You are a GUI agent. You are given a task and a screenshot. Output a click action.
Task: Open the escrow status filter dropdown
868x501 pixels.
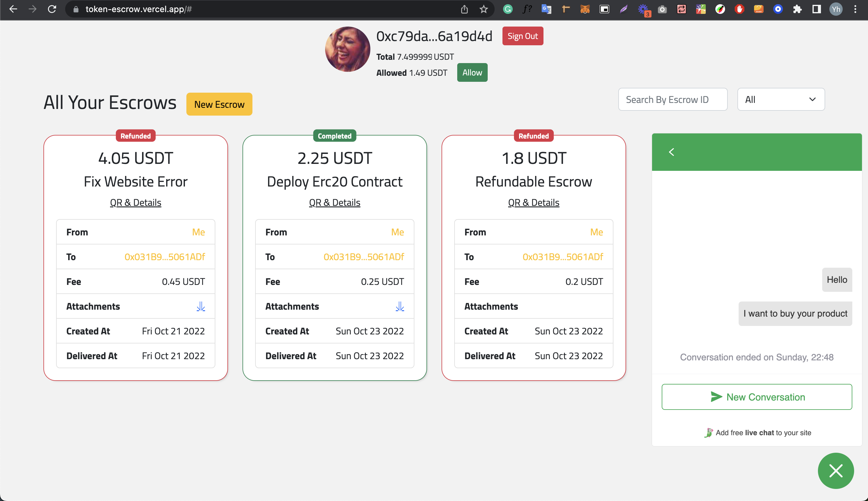[781, 99]
